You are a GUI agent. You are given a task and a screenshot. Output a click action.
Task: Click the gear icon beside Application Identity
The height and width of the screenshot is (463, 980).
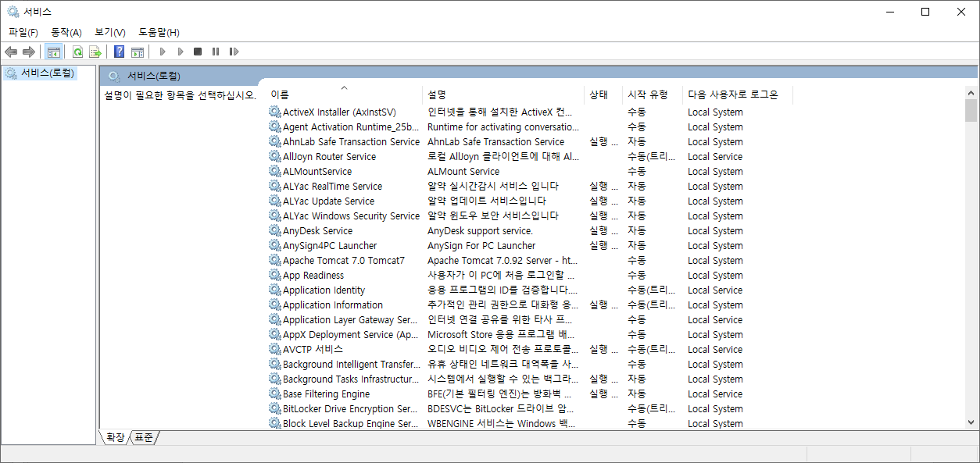click(x=274, y=290)
